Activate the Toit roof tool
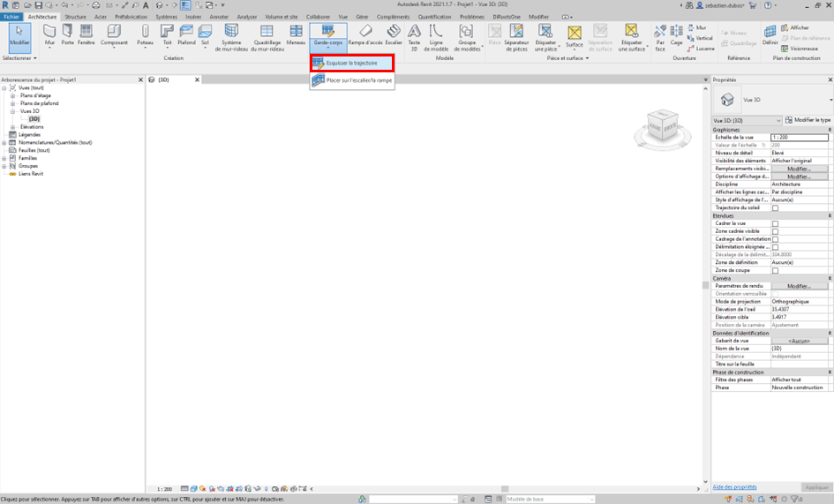This screenshot has height=504, width=834. point(167,34)
